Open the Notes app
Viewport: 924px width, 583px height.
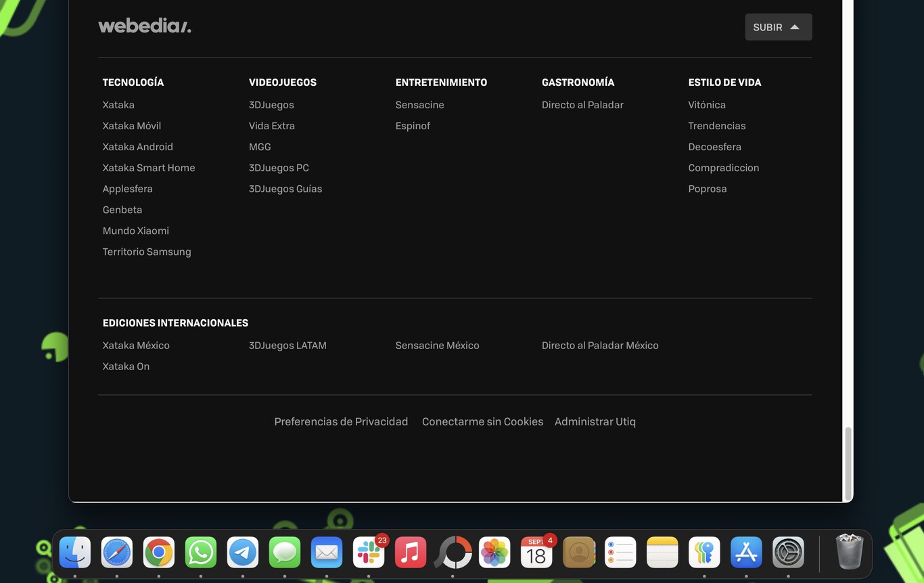pyautogui.click(x=662, y=553)
